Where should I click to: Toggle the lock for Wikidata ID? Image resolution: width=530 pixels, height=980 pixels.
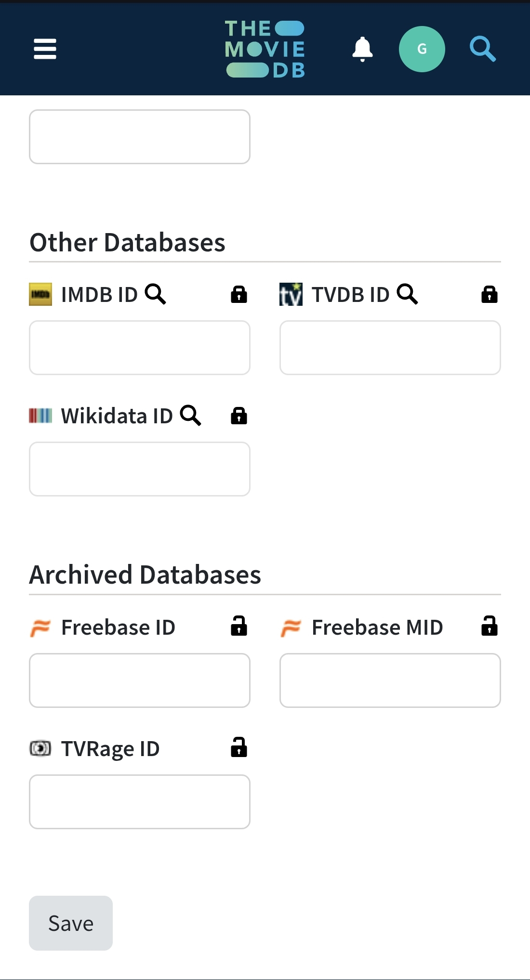(x=239, y=416)
